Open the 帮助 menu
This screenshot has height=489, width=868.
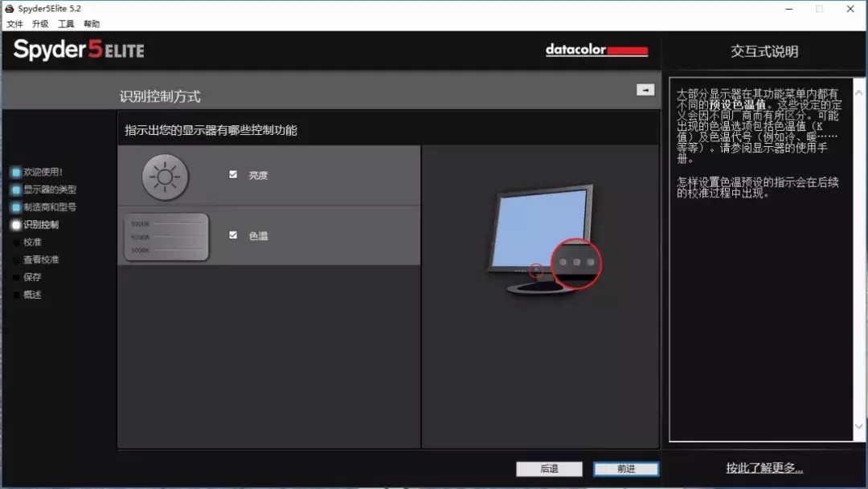[x=92, y=24]
